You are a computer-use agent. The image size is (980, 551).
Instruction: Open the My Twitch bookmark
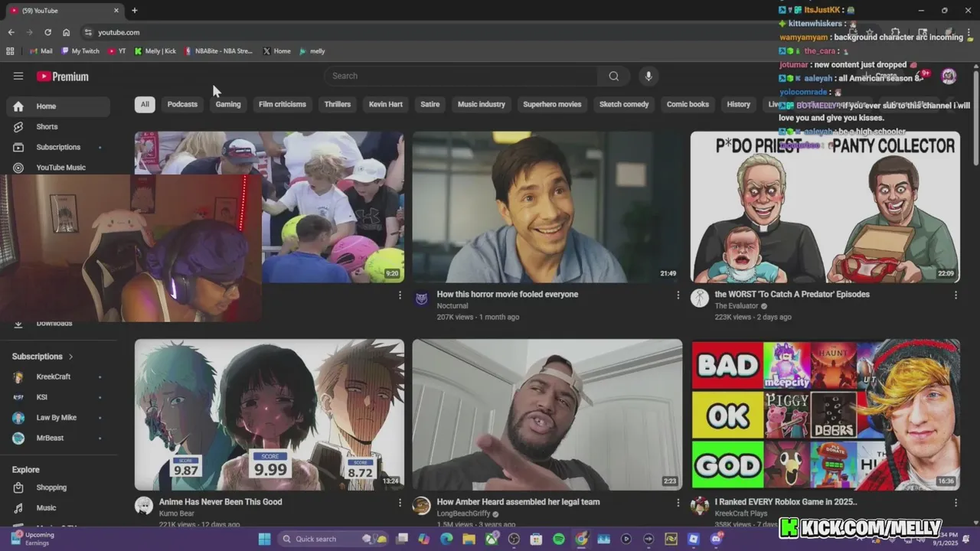point(80,51)
